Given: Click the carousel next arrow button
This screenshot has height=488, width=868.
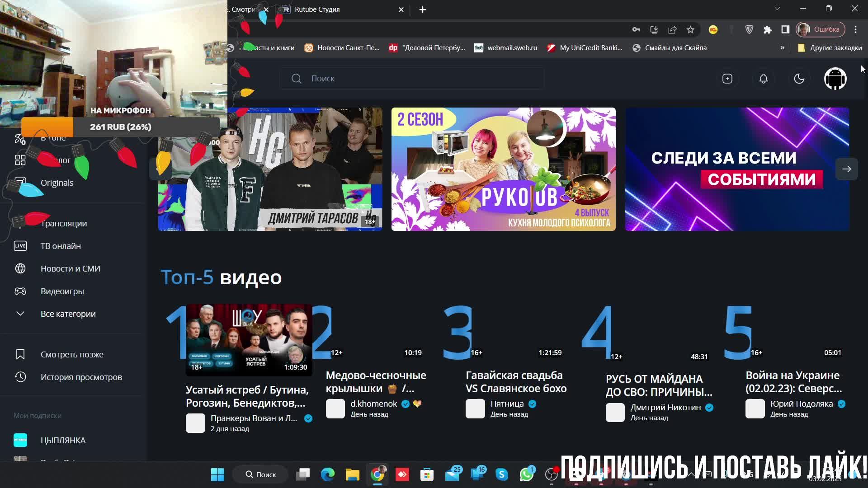Looking at the screenshot, I should tap(846, 169).
